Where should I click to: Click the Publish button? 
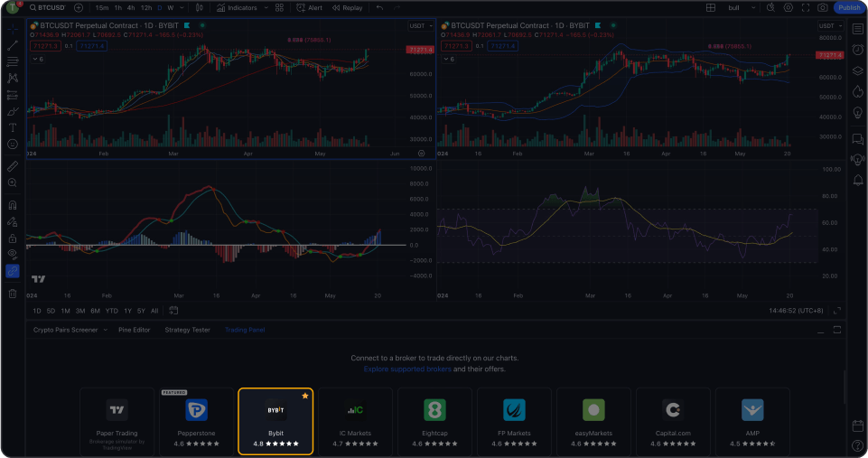848,7
